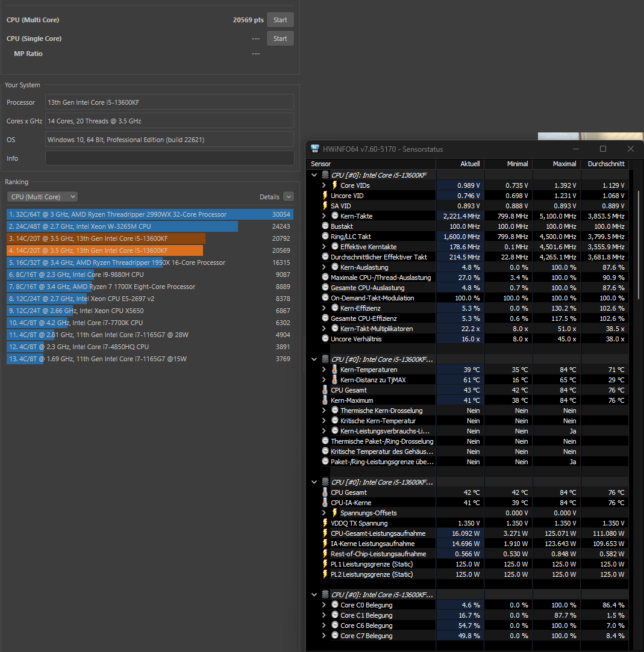
Task: Click the icon of Paket-/Ring-Leistungsgrenze
Action: click(x=325, y=462)
